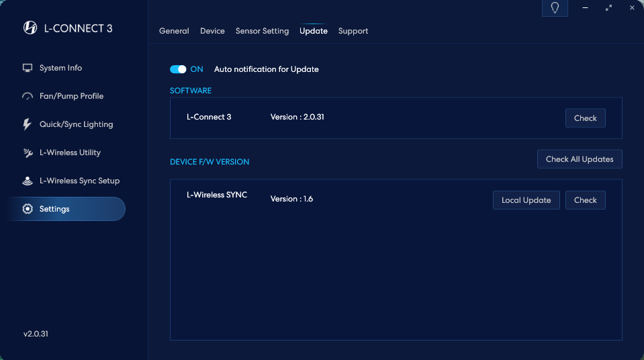Close the L-Connect 3 window
Screen dimensions: 644x360
click(632, 8)
